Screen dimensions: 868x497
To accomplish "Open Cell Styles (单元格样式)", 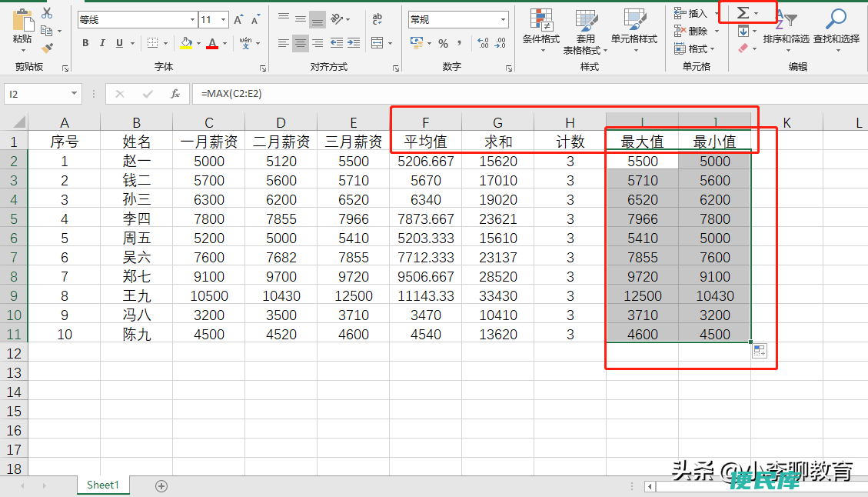I will tap(634, 30).
